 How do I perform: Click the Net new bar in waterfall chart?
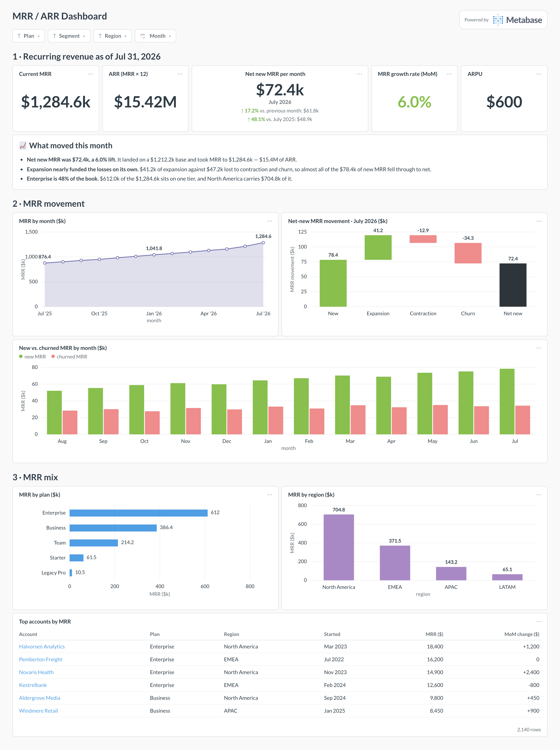click(513, 285)
